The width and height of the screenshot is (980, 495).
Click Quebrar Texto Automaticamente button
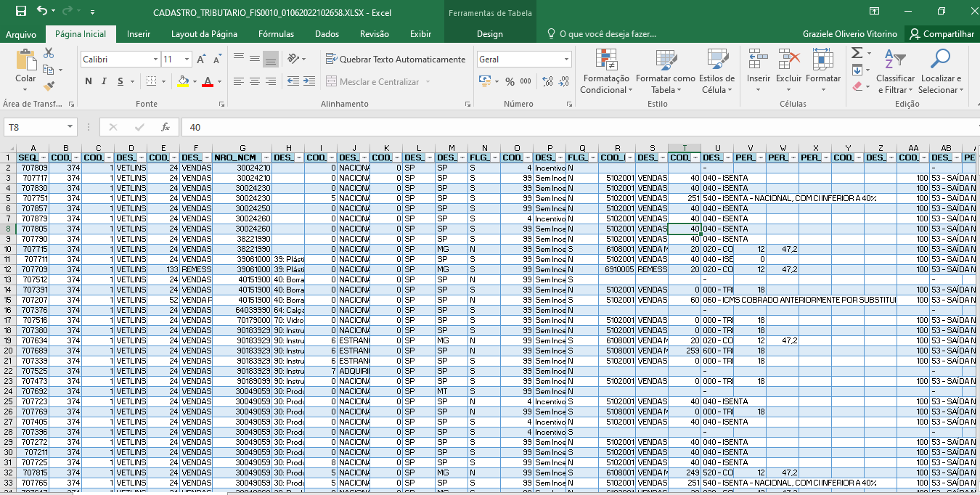(x=396, y=59)
